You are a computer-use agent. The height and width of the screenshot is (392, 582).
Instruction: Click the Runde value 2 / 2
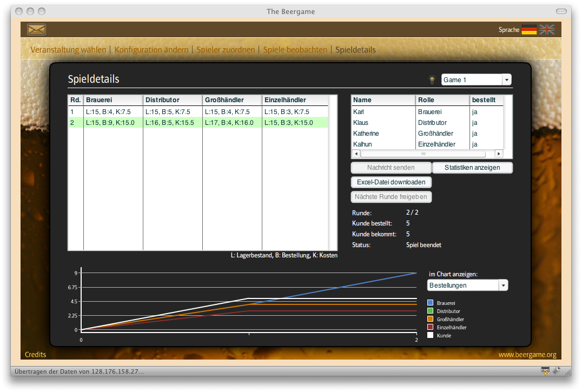point(412,212)
